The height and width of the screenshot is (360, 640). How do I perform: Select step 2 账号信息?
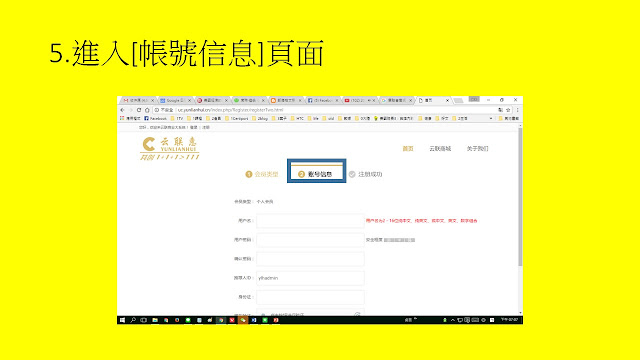click(x=315, y=174)
